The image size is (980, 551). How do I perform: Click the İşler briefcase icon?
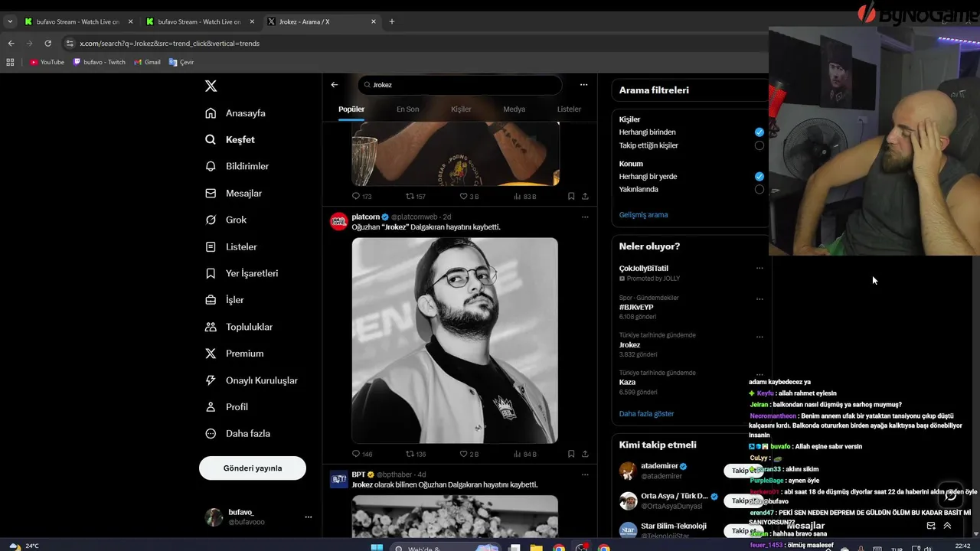tap(211, 300)
